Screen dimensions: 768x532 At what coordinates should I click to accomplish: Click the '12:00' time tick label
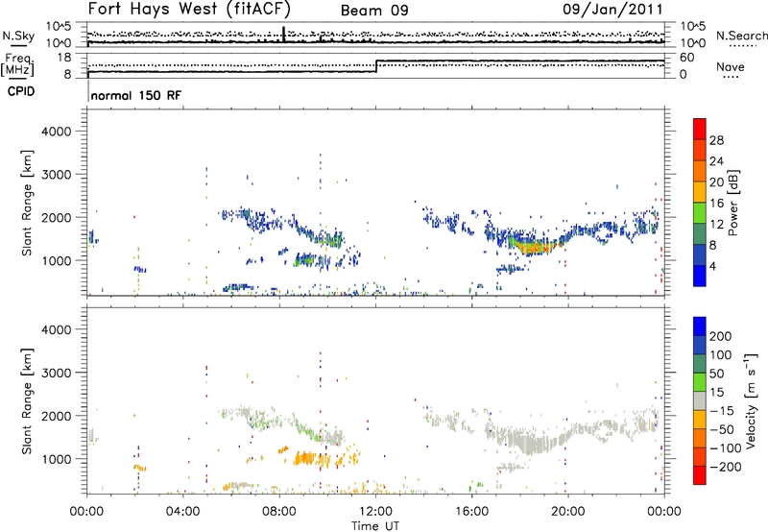[375, 512]
